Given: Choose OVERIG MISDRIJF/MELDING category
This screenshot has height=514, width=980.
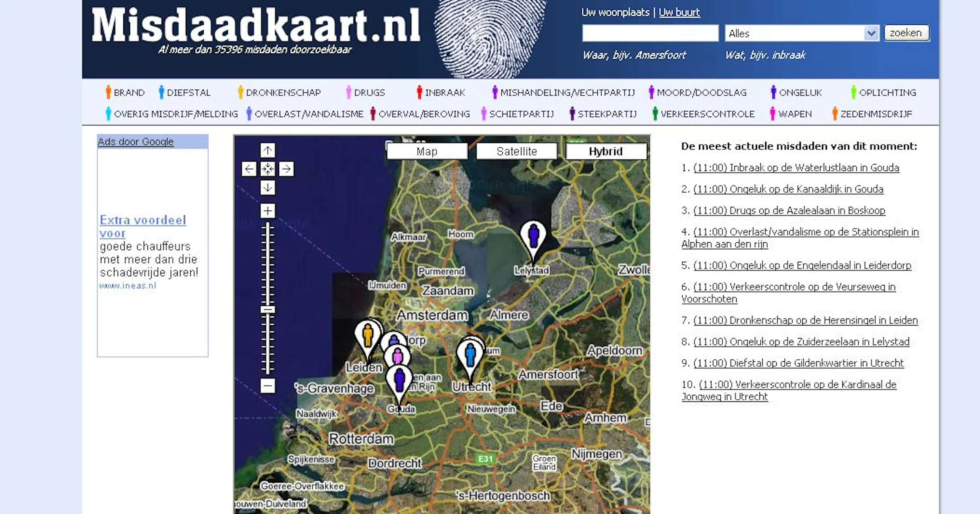Looking at the screenshot, I should tap(171, 114).
